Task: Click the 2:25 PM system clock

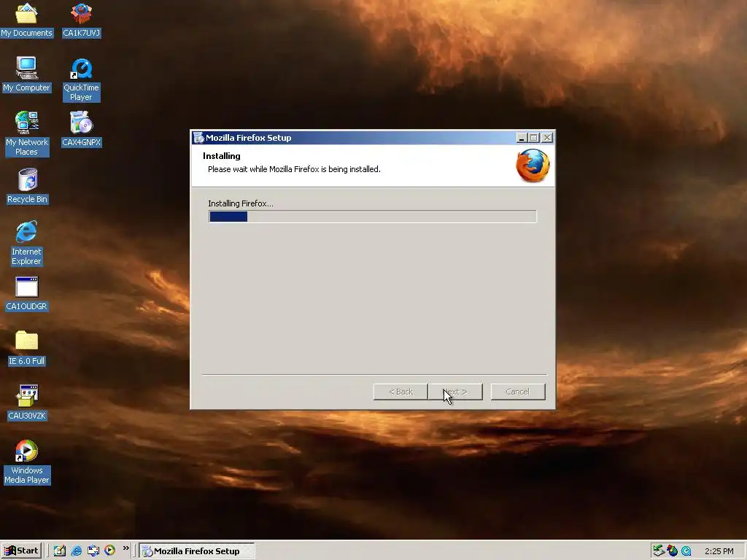Action: point(719,551)
